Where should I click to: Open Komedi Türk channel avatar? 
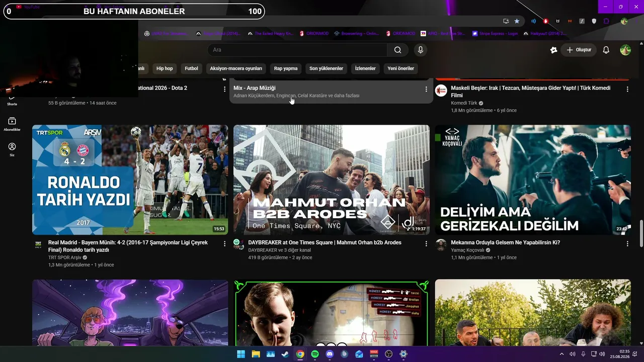tap(441, 90)
